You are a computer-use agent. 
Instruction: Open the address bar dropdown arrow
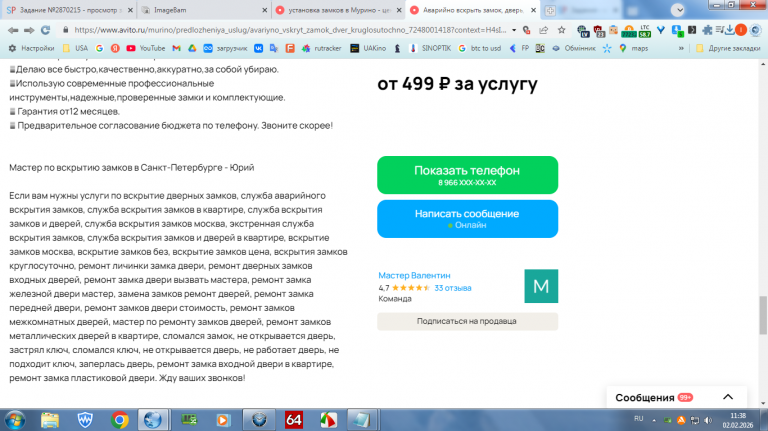coord(514,30)
